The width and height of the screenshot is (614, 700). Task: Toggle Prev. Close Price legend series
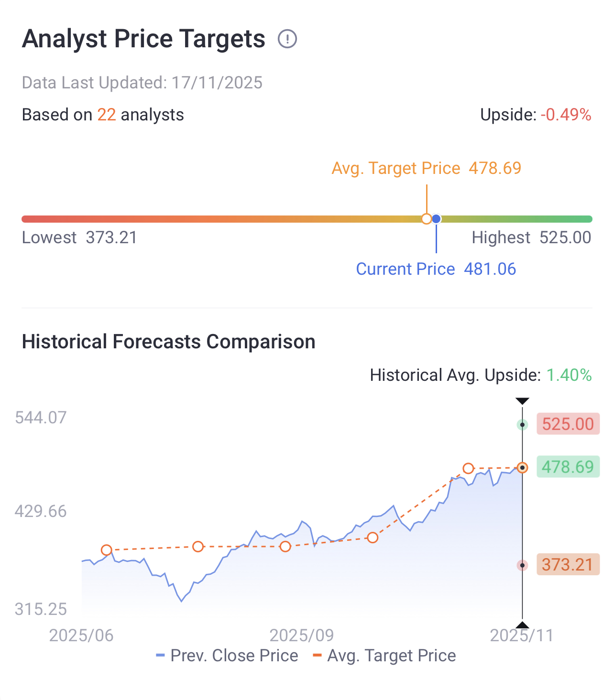point(227,656)
